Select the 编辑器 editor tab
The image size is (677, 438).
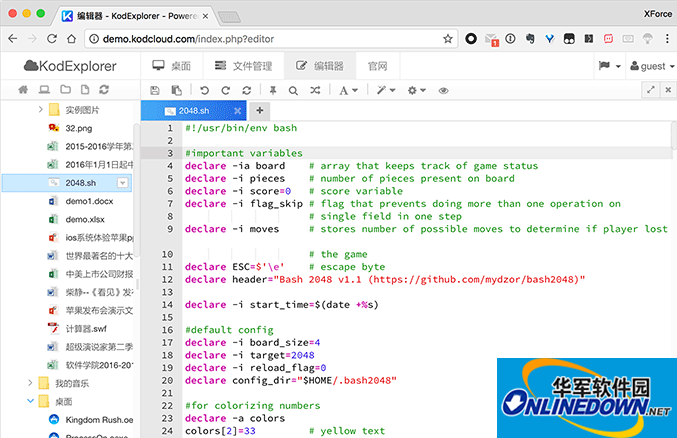(320, 66)
